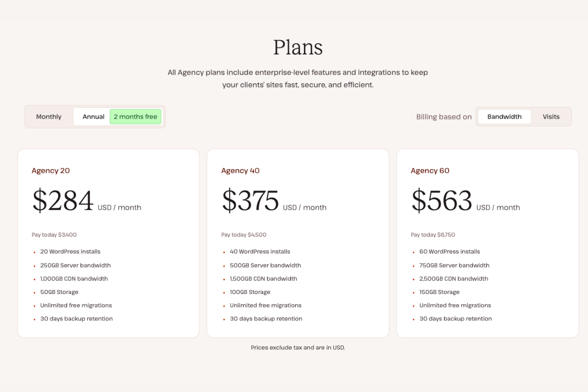
Task: Click 30 days backup retention under Agency 60
Action: 456,318
